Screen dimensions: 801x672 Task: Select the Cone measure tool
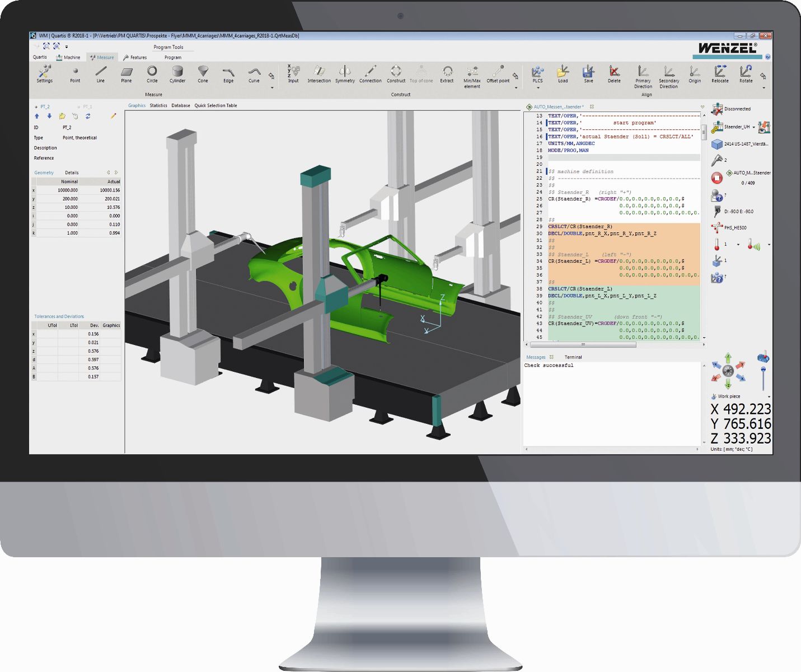click(x=203, y=74)
